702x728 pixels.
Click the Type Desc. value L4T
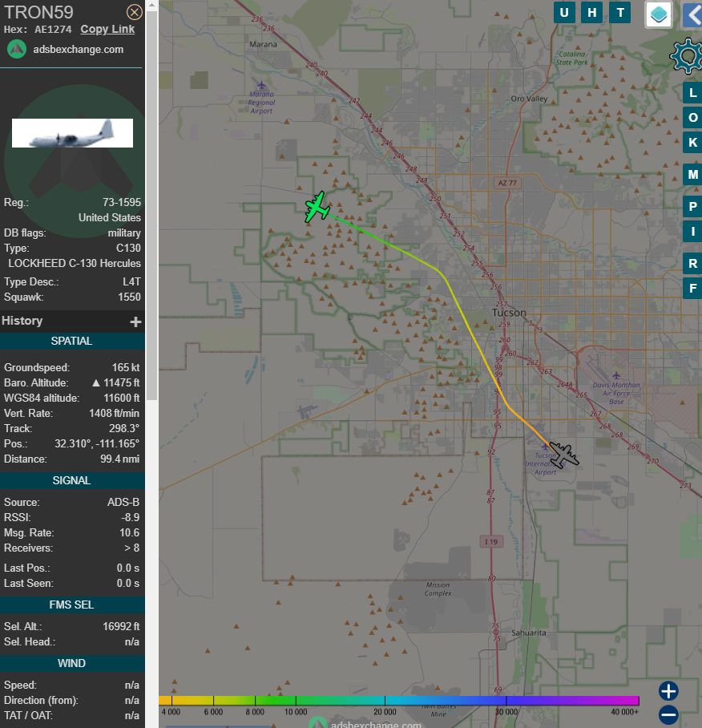tap(131, 282)
